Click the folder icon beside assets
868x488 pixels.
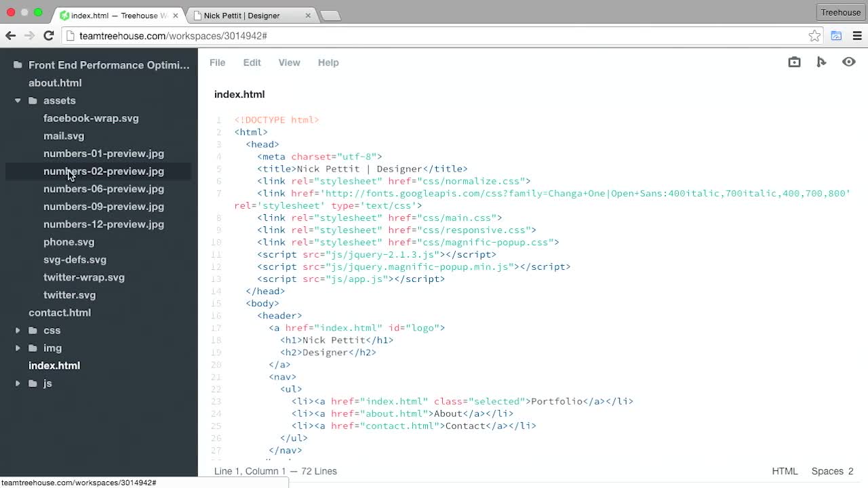point(33,100)
